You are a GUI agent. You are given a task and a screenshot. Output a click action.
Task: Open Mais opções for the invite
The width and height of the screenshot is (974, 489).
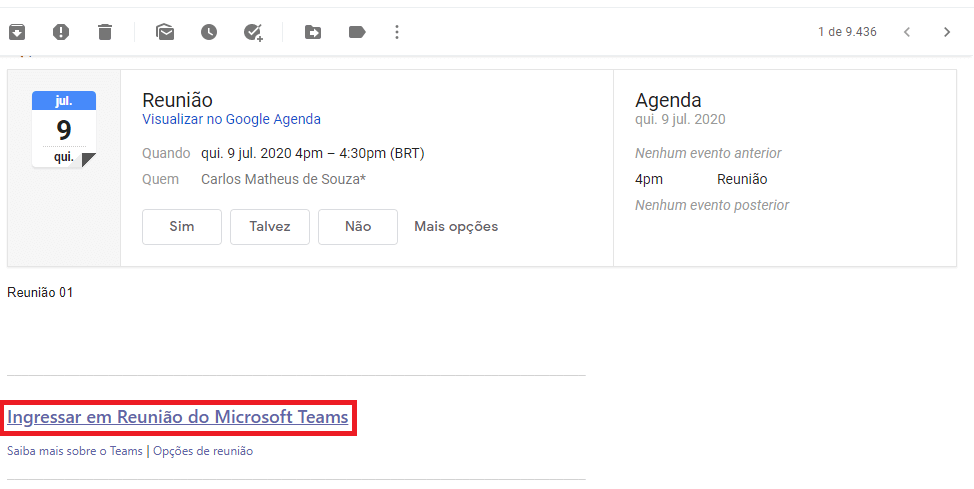click(x=456, y=227)
